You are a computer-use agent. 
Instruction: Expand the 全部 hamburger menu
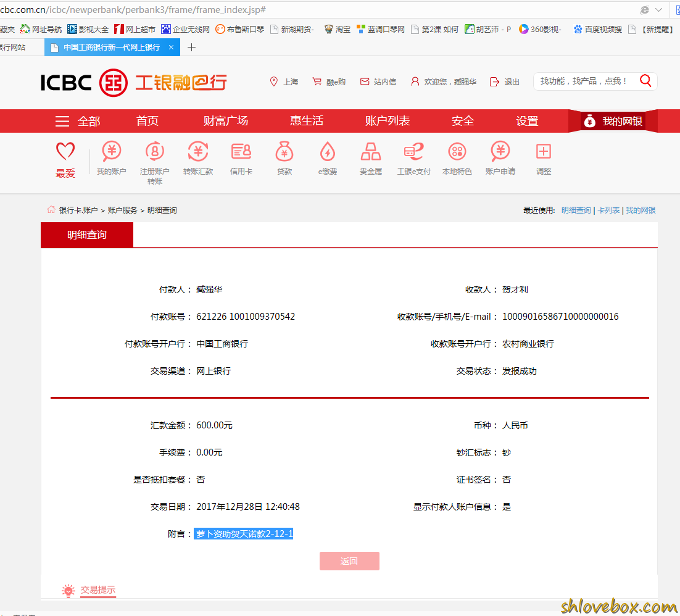[62, 121]
